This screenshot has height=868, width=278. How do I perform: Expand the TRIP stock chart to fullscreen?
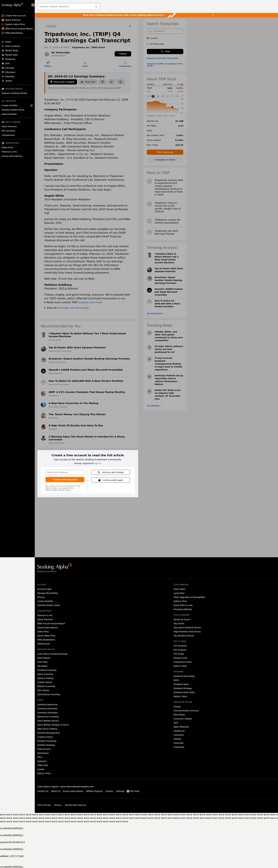pyautogui.click(x=182, y=96)
